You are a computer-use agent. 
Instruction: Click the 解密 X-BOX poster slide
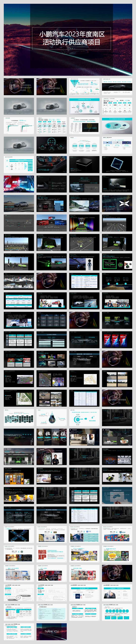click(19, 184)
